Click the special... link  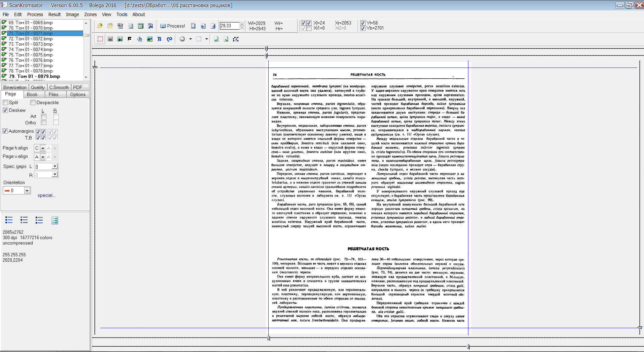(x=46, y=195)
